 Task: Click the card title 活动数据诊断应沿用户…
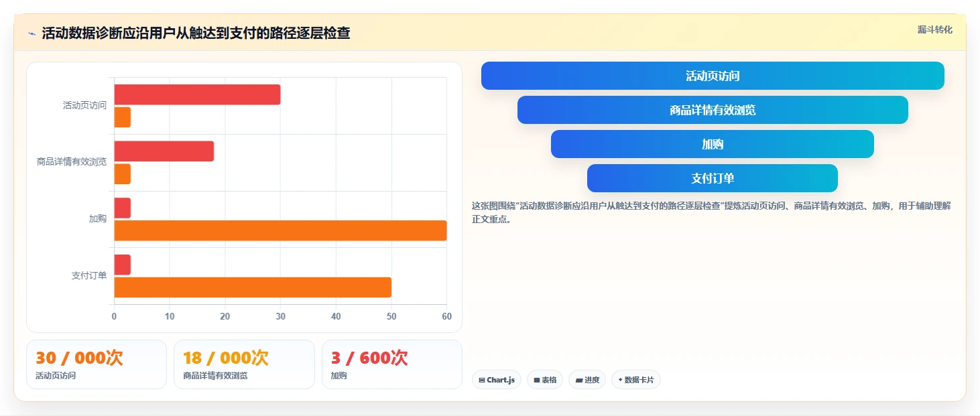point(196,33)
